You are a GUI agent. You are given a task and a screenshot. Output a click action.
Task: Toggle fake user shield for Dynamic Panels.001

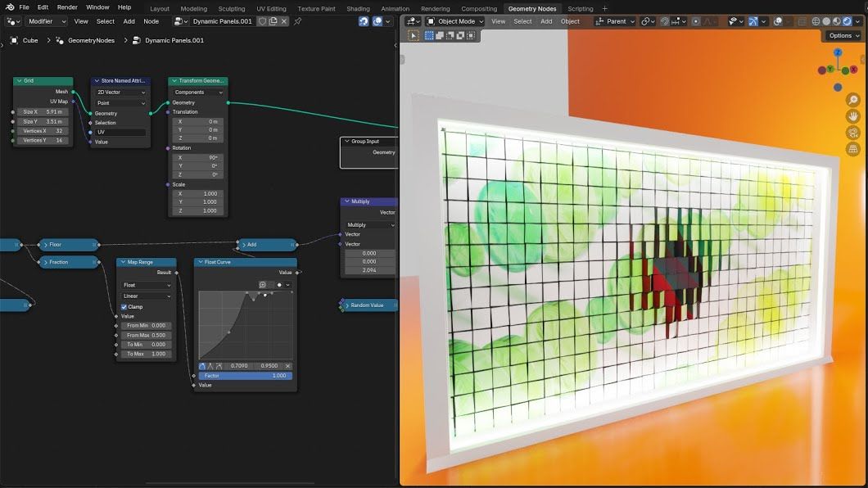[x=262, y=21]
